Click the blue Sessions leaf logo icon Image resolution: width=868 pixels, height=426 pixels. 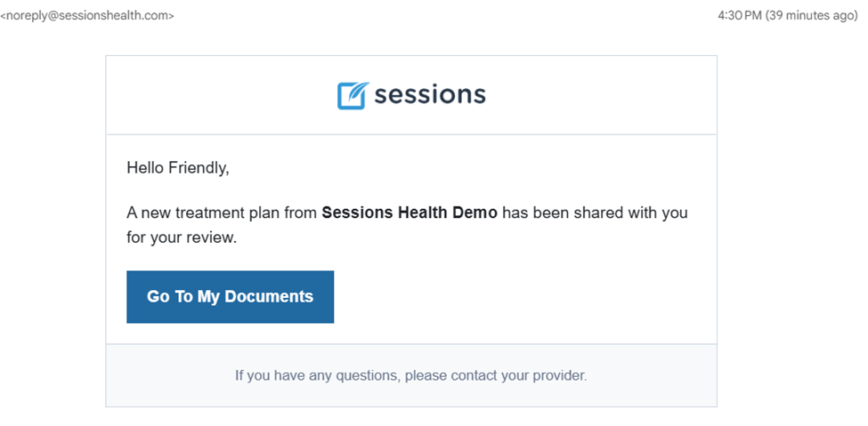(351, 96)
